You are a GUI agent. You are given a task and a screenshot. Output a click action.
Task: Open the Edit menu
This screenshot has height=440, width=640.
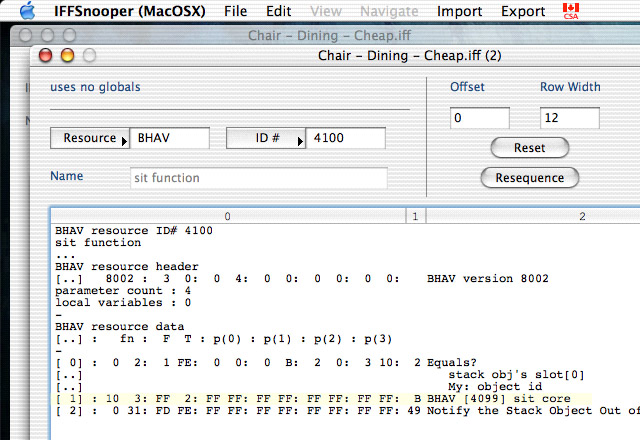pyautogui.click(x=279, y=11)
